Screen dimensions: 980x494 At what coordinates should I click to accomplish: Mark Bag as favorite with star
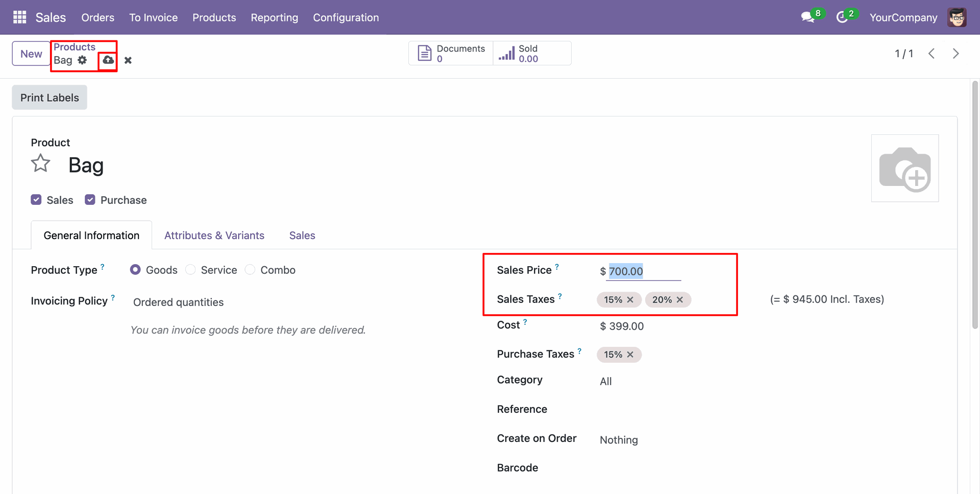(x=41, y=164)
